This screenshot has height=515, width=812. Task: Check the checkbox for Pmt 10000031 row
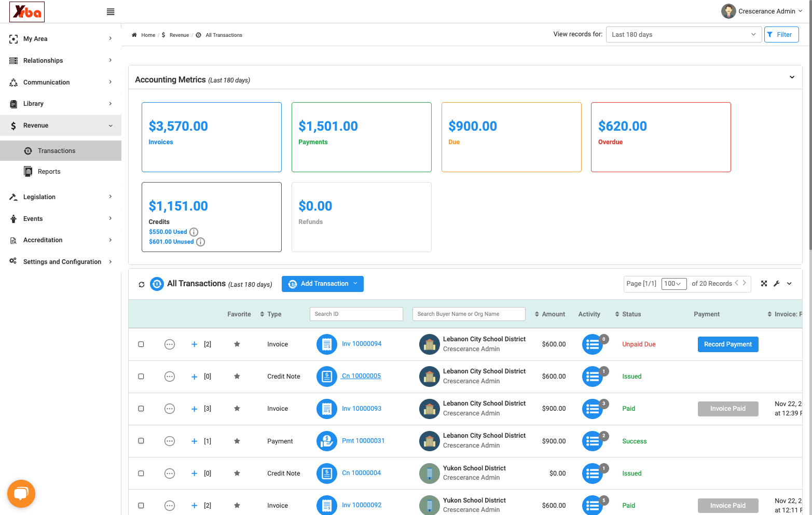tap(141, 441)
